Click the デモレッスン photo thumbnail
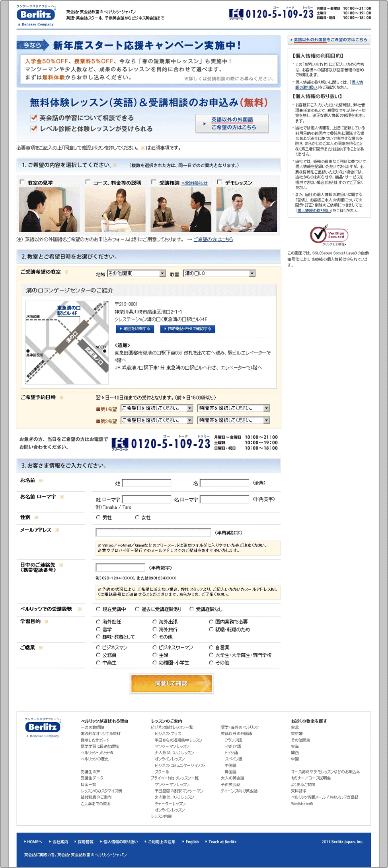 click(246, 210)
